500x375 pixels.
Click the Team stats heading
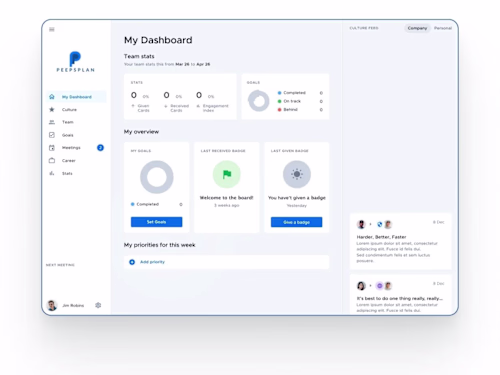139,56
